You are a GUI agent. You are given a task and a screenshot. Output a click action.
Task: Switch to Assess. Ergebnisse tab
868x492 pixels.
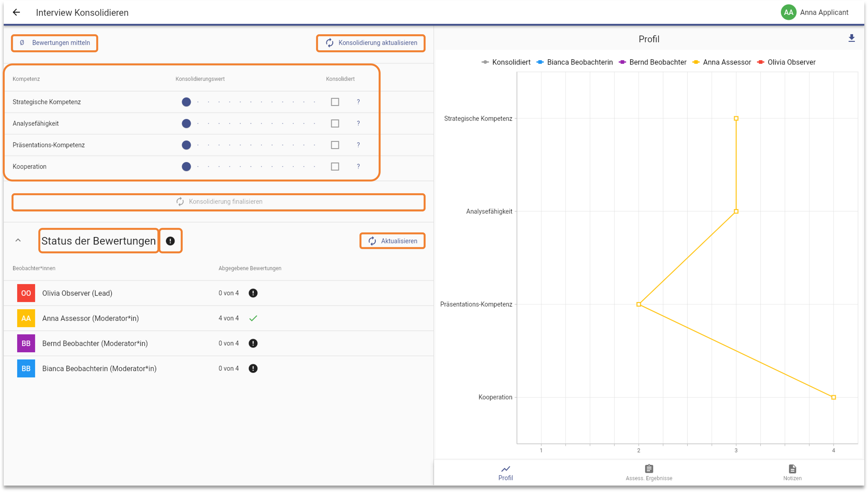click(x=649, y=473)
